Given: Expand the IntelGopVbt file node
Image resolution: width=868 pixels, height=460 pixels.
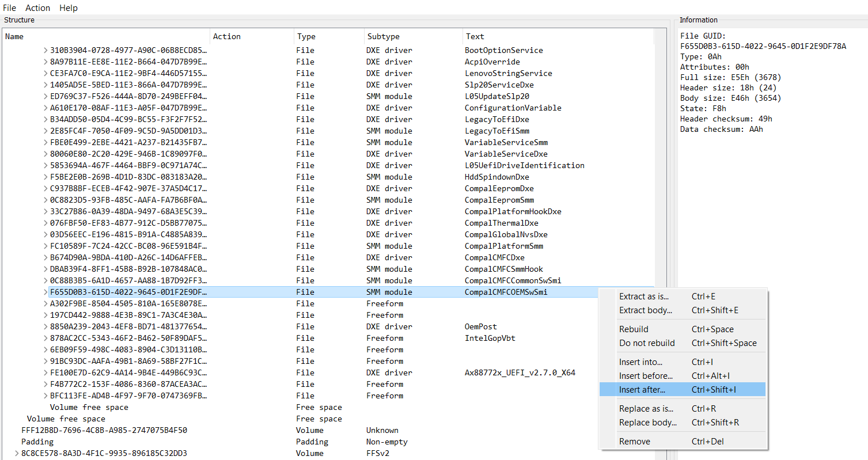Looking at the screenshot, I should tap(46, 338).
